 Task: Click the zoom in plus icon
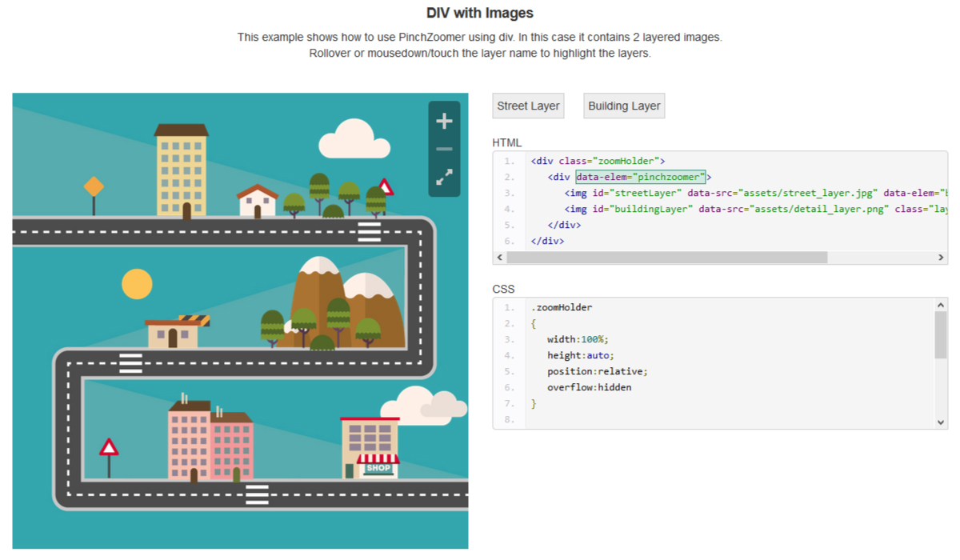[444, 121]
